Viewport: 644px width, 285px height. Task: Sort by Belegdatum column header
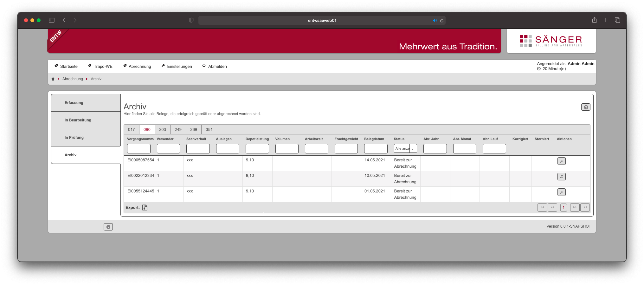pyautogui.click(x=374, y=139)
